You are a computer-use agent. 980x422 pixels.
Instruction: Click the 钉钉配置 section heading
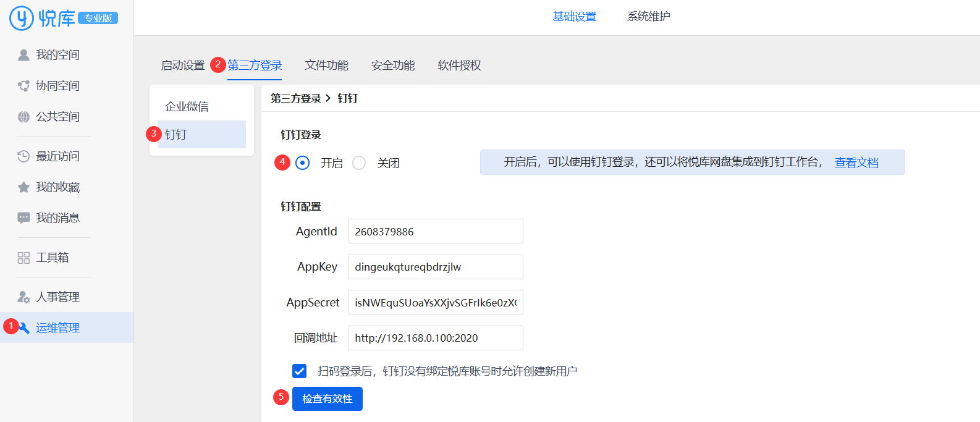[x=301, y=206]
